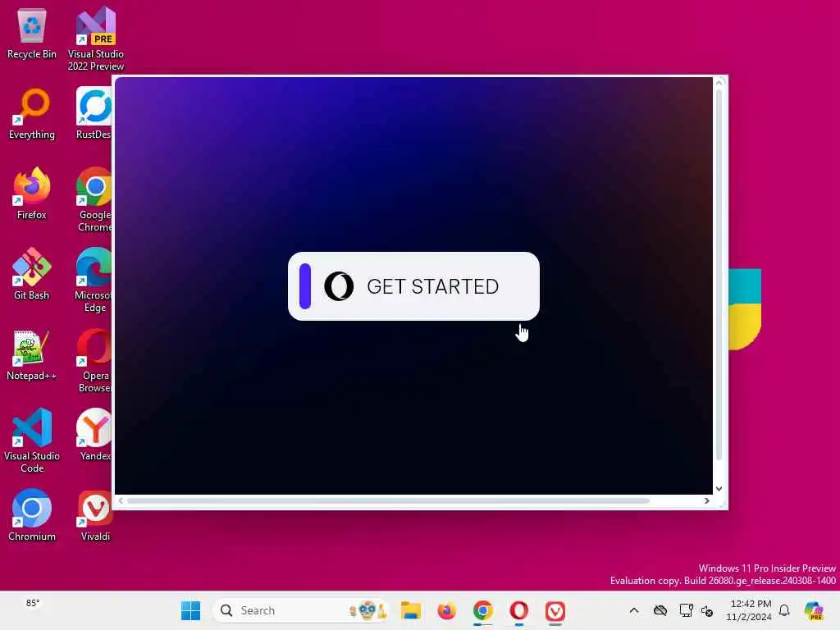Click the muted volume tray icon
The image size is (840, 630).
[x=707, y=610]
